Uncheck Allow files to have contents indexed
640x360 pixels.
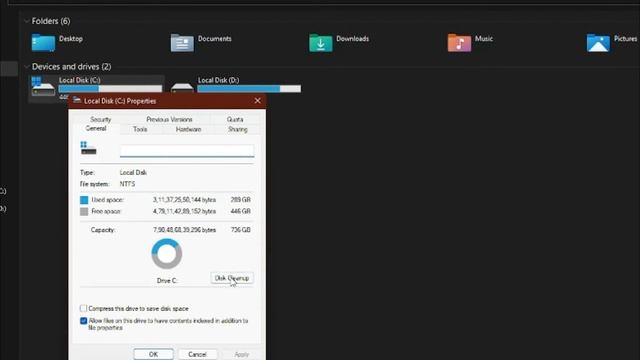(84, 321)
